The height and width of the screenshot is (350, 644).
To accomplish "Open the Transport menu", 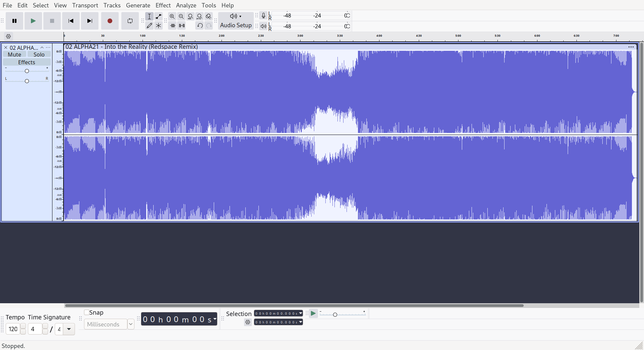I will pyautogui.click(x=85, y=5).
